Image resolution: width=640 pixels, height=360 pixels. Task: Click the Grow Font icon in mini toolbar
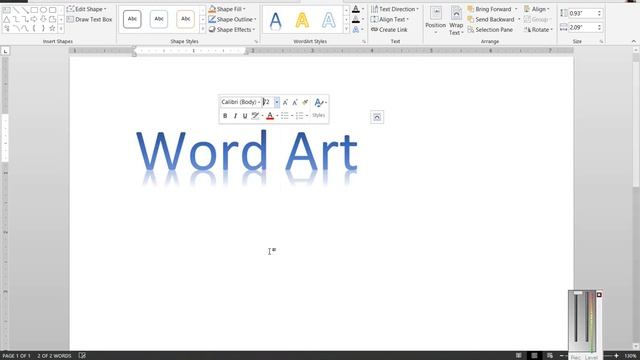click(x=285, y=102)
